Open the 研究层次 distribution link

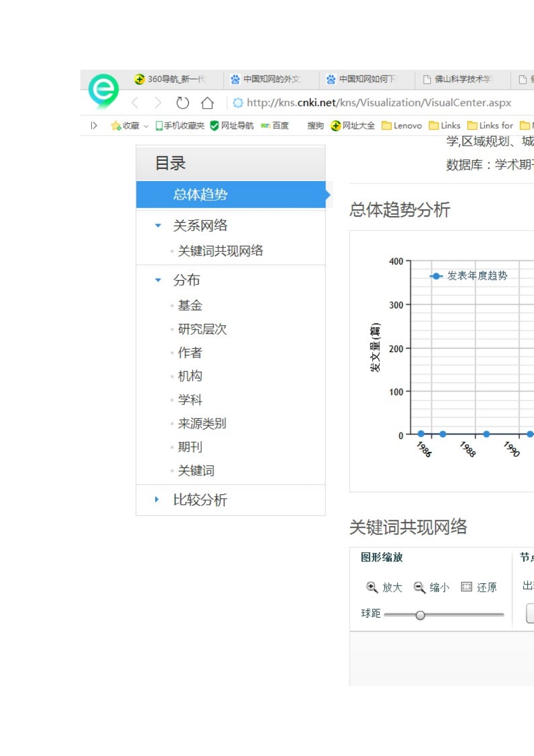pos(202,329)
